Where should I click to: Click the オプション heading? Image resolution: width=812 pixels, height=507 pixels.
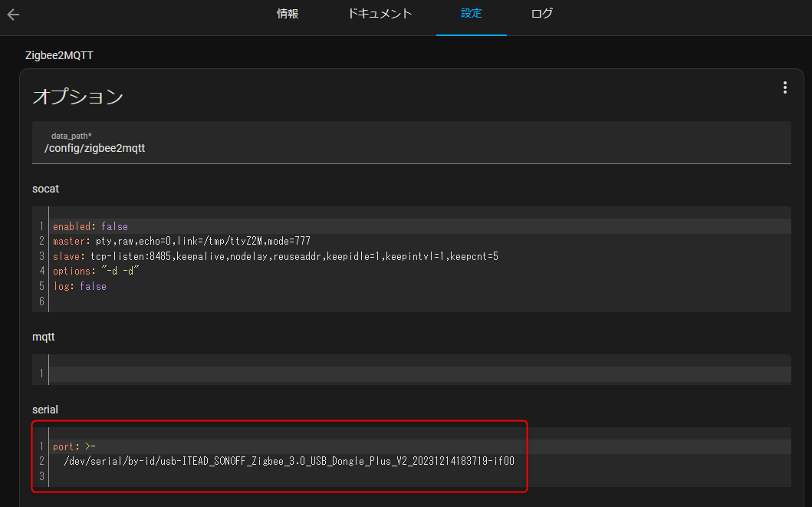tap(77, 97)
